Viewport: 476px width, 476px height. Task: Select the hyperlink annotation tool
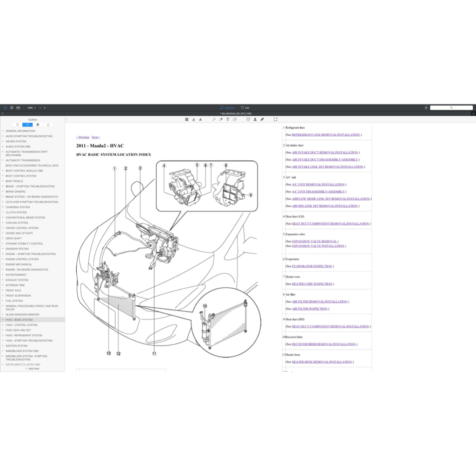coord(235,119)
